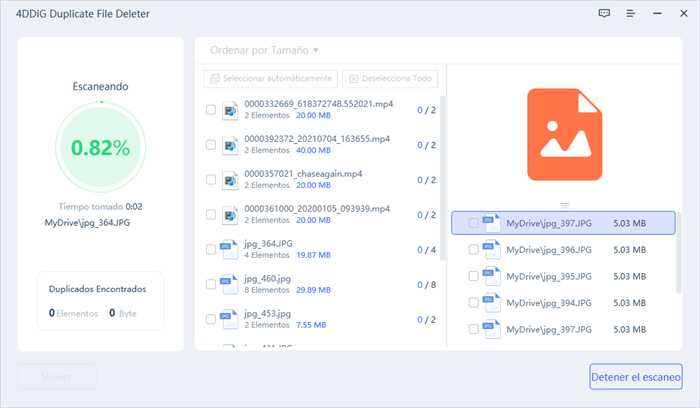Click the 19.87 MB size value

tap(313, 255)
